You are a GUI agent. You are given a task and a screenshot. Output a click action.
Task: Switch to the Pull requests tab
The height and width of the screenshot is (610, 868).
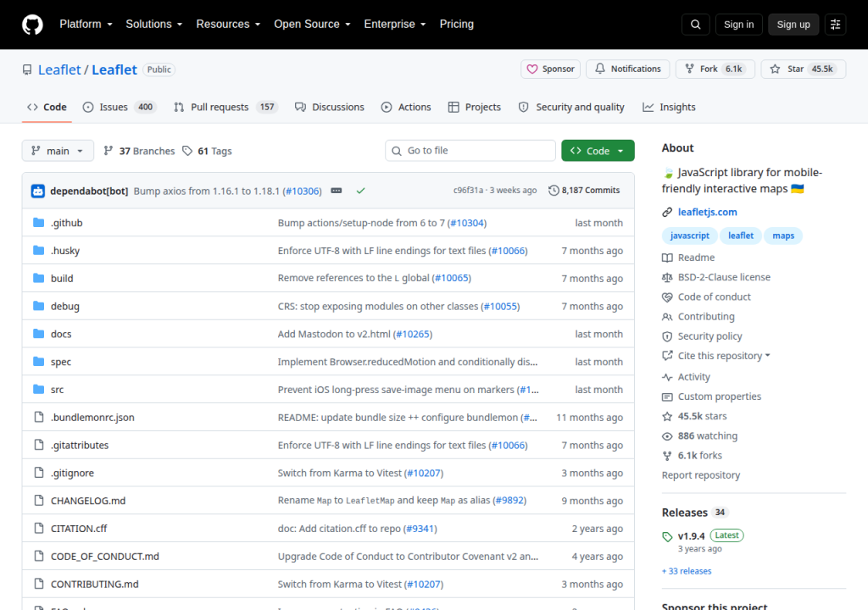(x=225, y=108)
